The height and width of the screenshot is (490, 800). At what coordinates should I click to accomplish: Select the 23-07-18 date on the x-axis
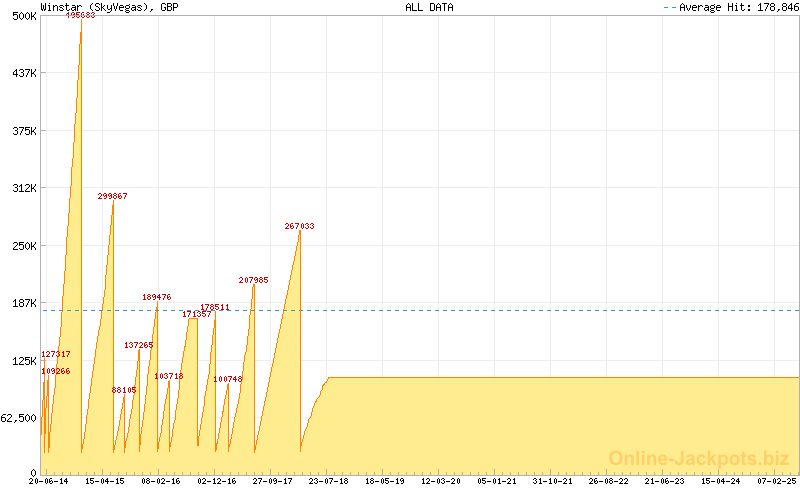coord(329,481)
